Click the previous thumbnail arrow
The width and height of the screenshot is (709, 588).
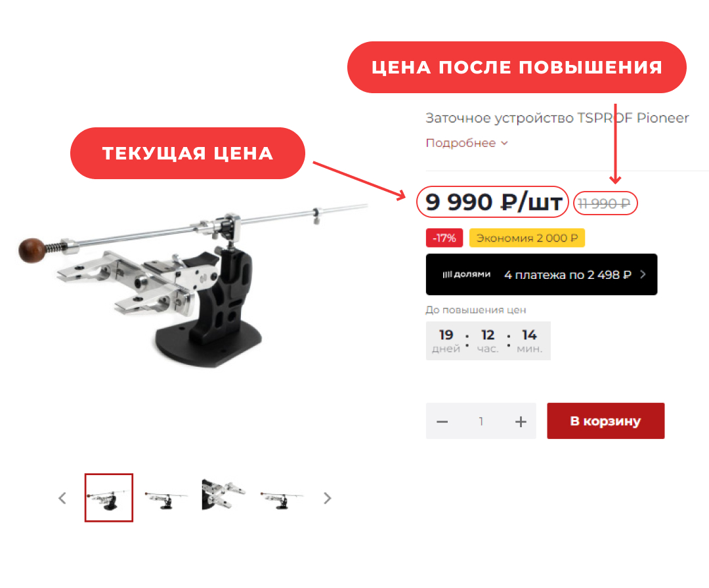62,498
